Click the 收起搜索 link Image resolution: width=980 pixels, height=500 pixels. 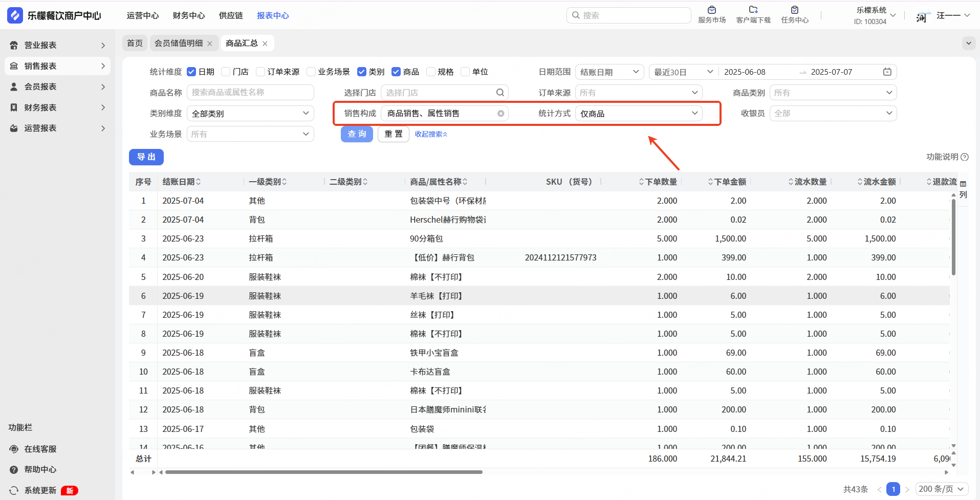coord(431,134)
